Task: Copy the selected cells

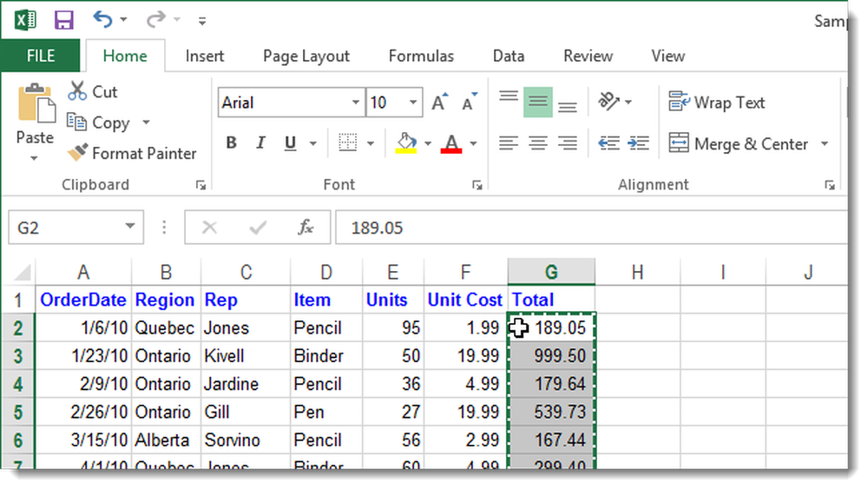Action: tap(99, 122)
